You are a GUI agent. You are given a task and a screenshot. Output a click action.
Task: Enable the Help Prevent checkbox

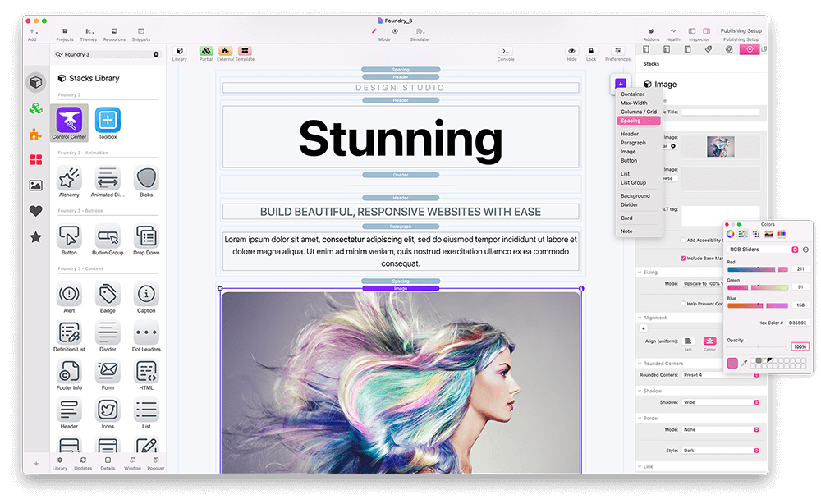pyautogui.click(x=683, y=304)
